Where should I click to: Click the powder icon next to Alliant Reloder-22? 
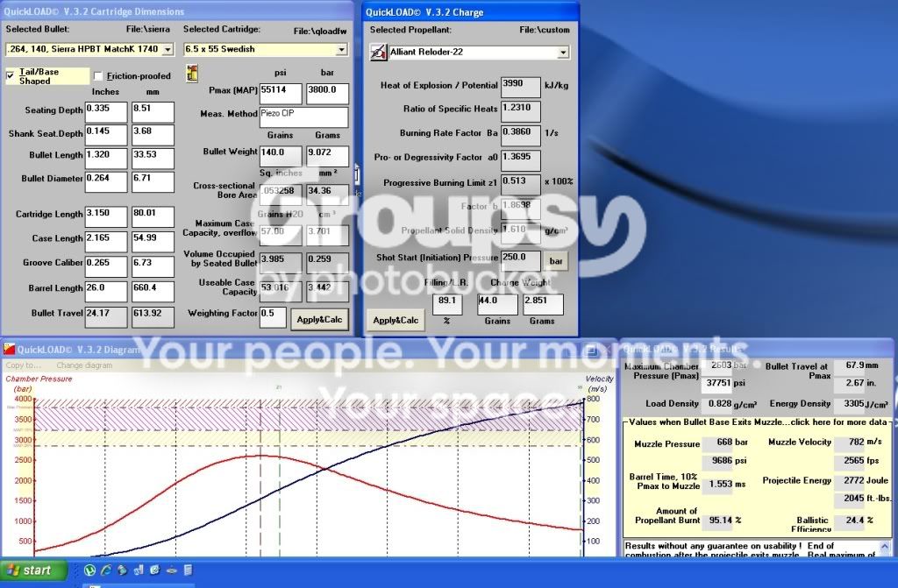coord(378,52)
